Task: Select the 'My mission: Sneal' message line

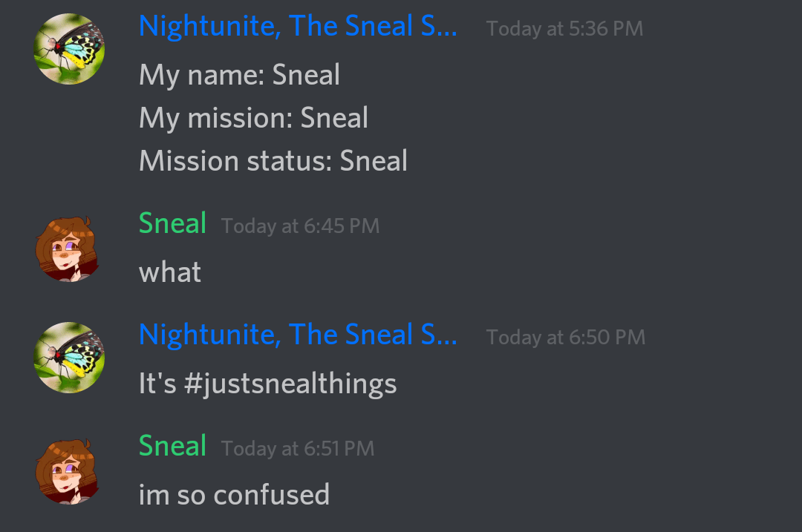Action: 253,118
